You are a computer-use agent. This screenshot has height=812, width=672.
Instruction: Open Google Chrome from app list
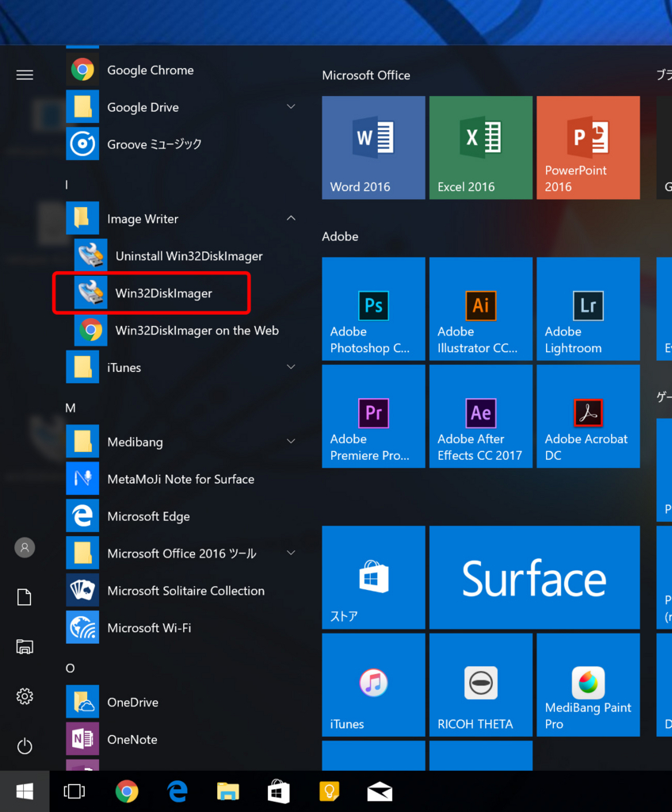pos(181,70)
